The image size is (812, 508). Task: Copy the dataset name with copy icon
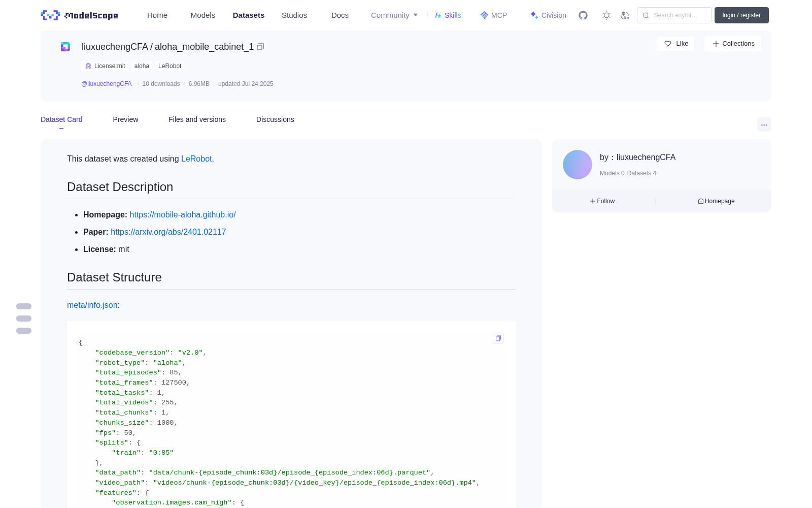[260, 47]
